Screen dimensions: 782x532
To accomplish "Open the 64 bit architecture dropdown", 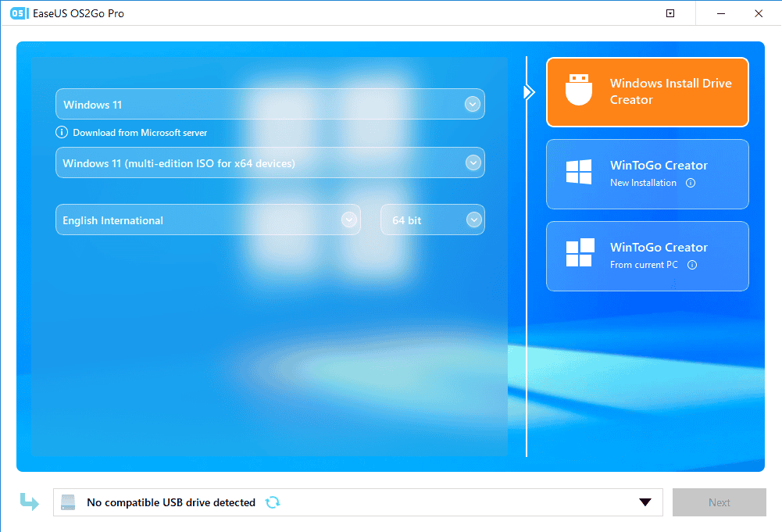I will (x=473, y=220).
